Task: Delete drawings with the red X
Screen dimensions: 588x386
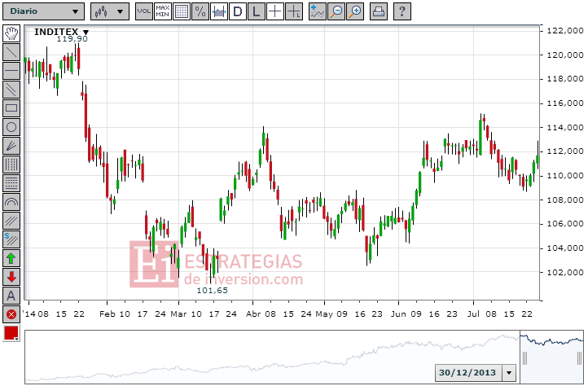Action: coord(11,314)
